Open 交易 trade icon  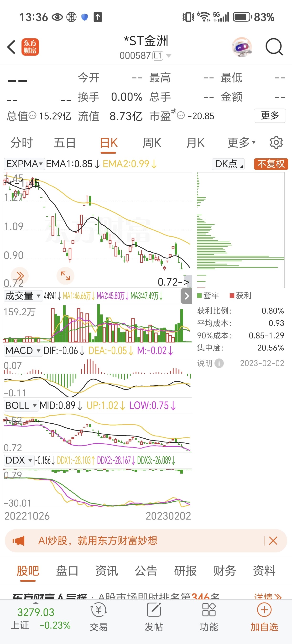tap(99, 617)
